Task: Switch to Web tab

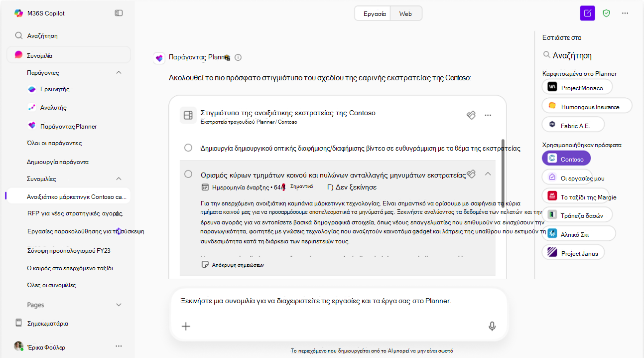Action: (405, 14)
